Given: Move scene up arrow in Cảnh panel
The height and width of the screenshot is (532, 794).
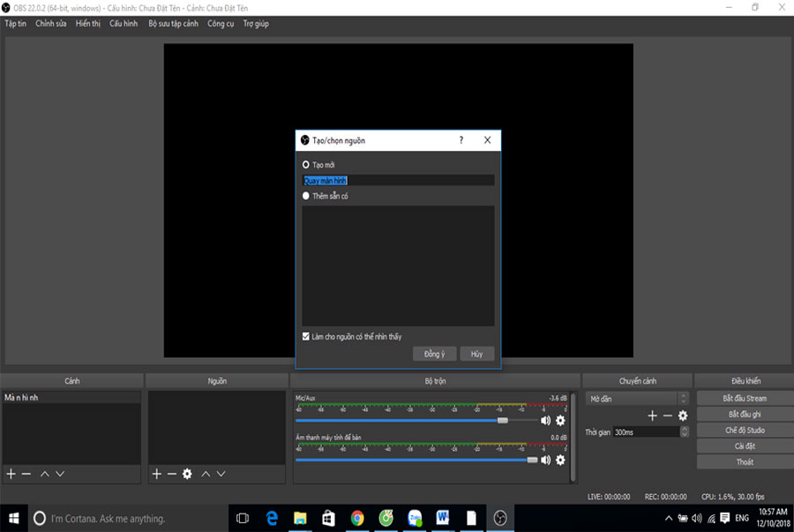Looking at the screenshot, I should [x=45, y=474].
